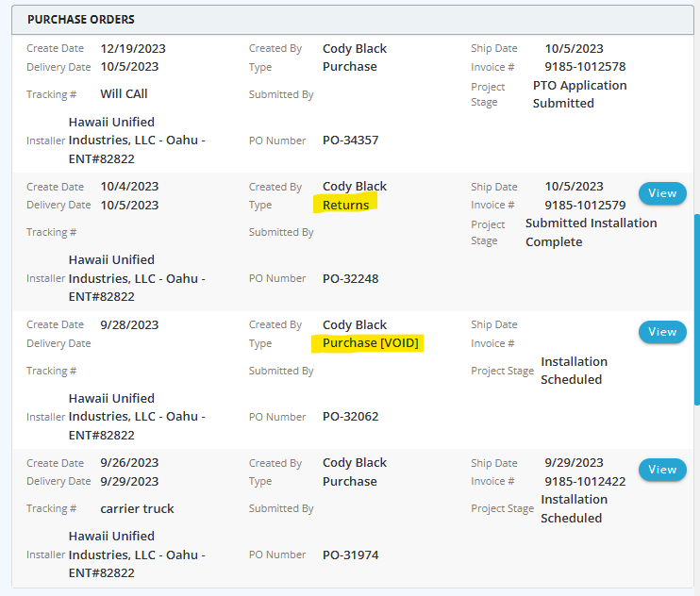Click the highlighted Purchase [VOID] type
Viewport: 700px width, 596px height.
click(370, 343)
